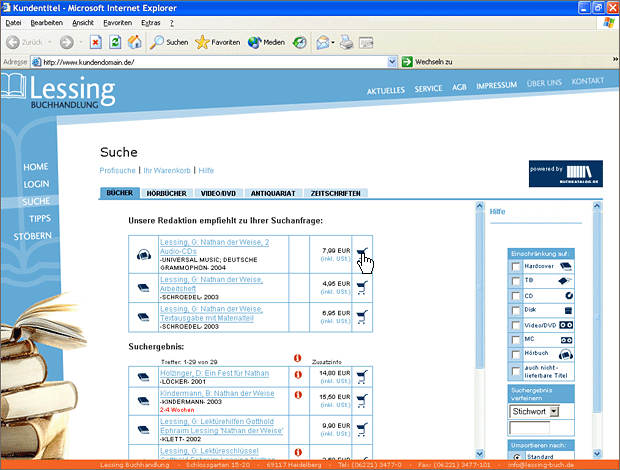The image size is (620, 470).
Task: Click Wechseln zu go button
Action: (427, 62)
